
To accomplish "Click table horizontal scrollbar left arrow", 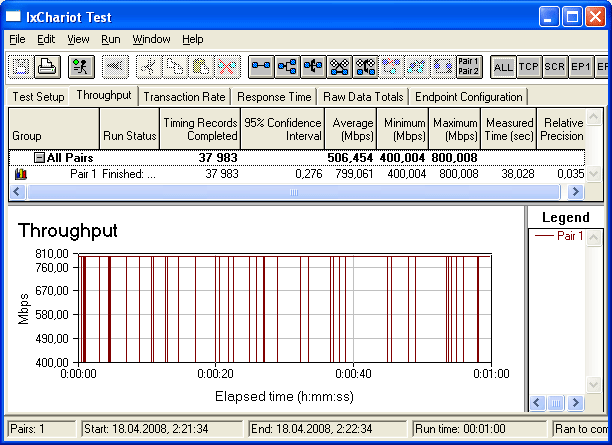I will click(x=17, y=192).
